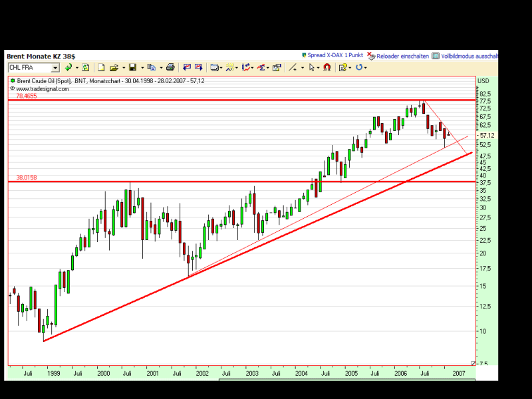
Task: Click the yellow indicator chart icon
Action: coord(230,68)
